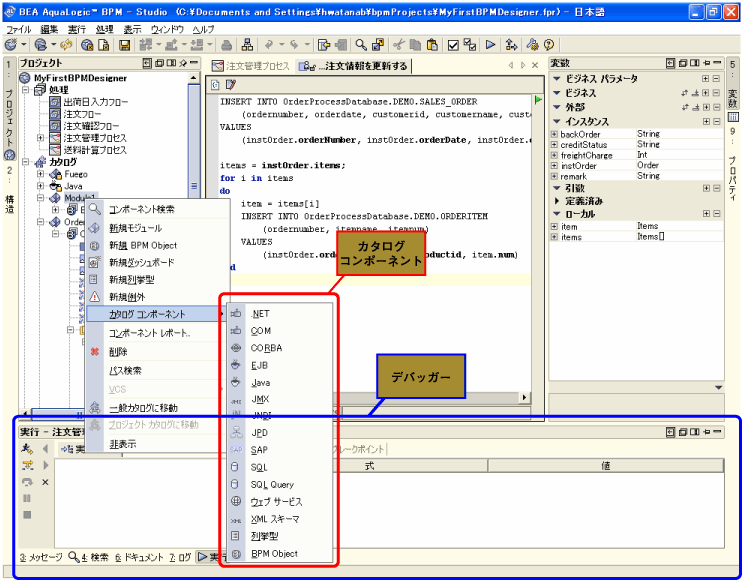745x580 pixels.
Task: Open the 3: メッセージ bottom tab
Action: 41,557
